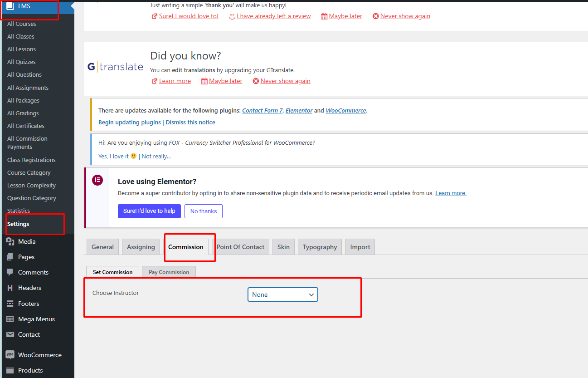Click I have already left a review link
Viewport: 588px width, 378px height.
[x=274, y=16]
